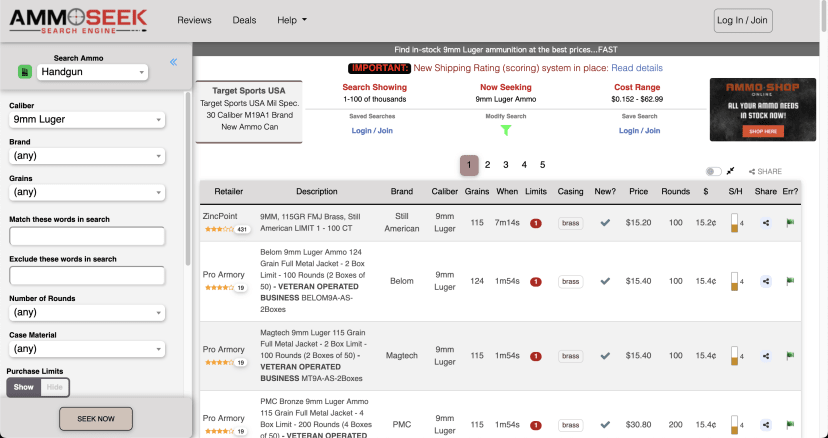828x438 pixels.
Task: Set Purchase Limits to Show
Action: [24, 387]
